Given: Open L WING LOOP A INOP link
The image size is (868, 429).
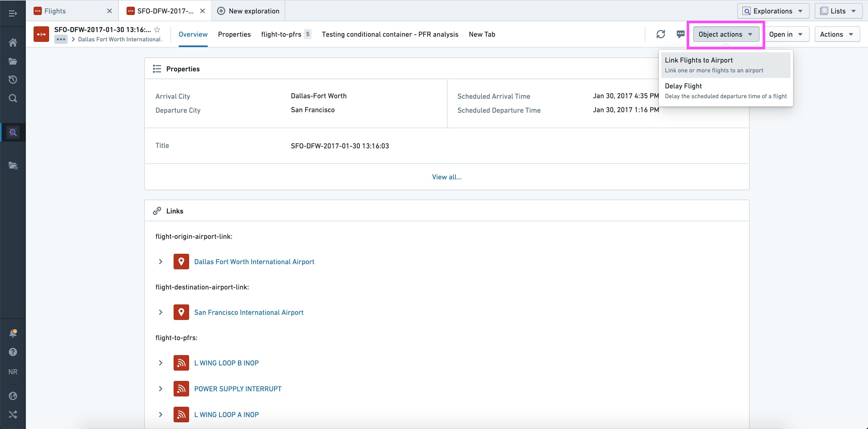Looking at the screenshot, I should click(x=227, y=415).
